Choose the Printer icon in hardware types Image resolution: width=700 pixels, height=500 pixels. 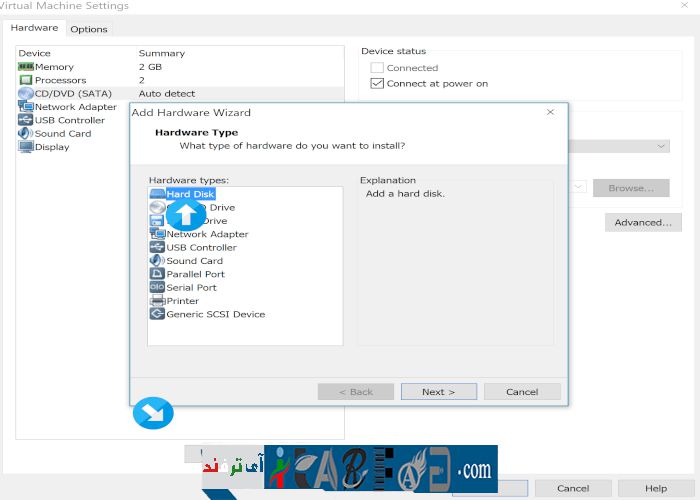(157, 300)
